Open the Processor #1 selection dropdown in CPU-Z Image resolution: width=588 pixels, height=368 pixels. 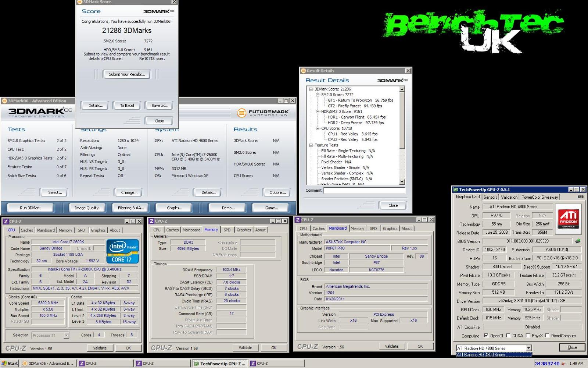pyautogui.click(x=66, y=335)
